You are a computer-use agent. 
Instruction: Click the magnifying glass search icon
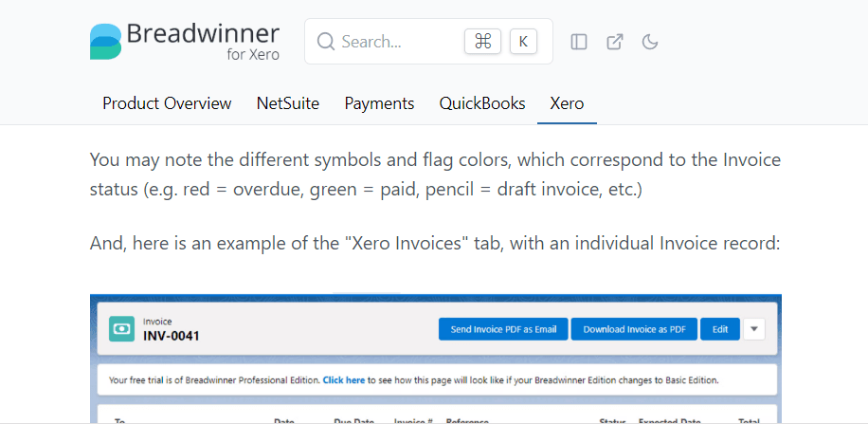(326, 42)
